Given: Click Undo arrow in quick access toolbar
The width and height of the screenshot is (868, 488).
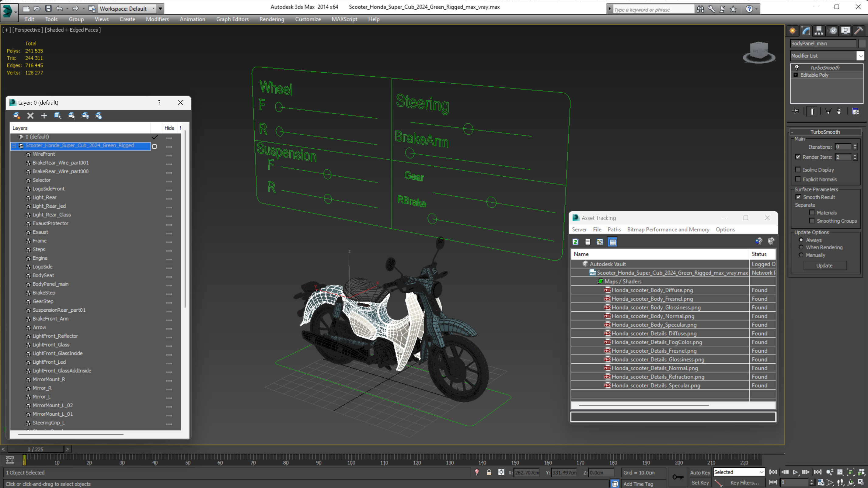Looking at the screenshot, I should point(59,9).
